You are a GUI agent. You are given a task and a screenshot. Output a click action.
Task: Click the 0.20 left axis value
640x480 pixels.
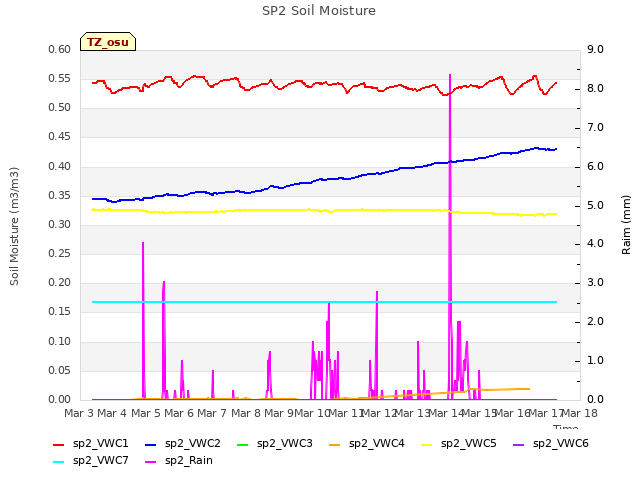tap(60, 282)
